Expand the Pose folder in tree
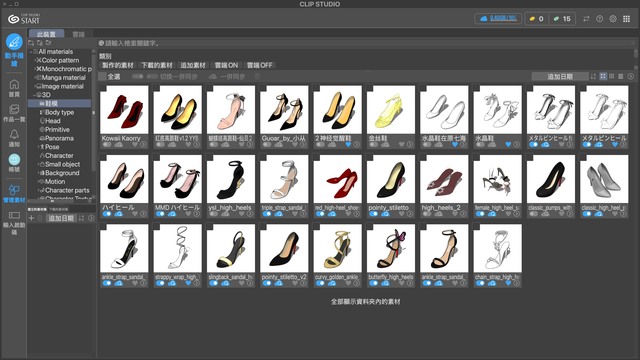 pos(39,147)
